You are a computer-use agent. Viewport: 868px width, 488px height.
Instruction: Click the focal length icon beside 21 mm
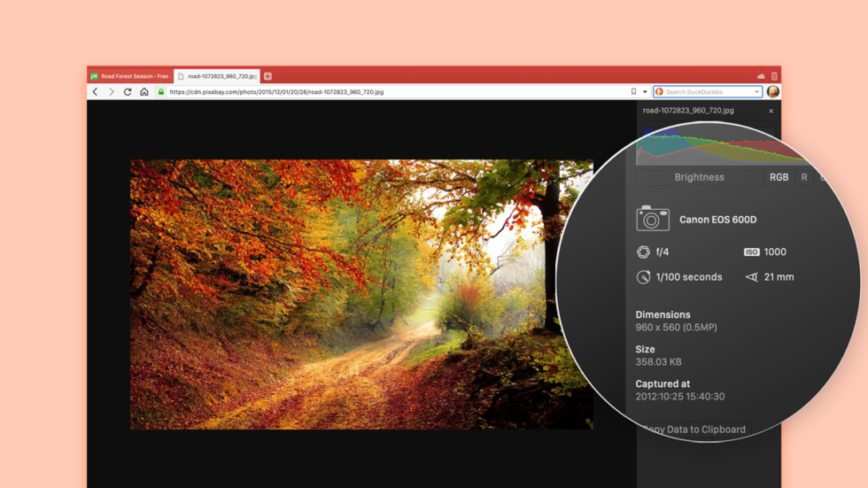(751, 277)
